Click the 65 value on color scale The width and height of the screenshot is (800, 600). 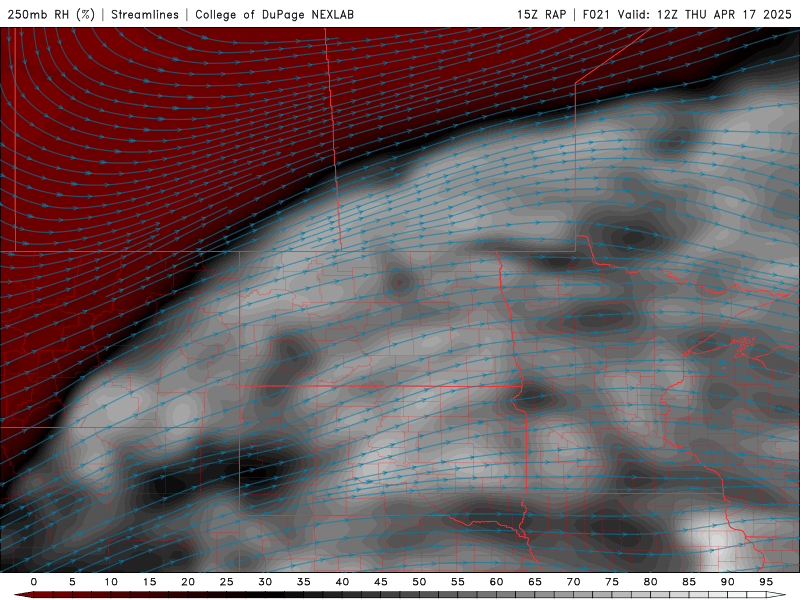tap(535, 582)
